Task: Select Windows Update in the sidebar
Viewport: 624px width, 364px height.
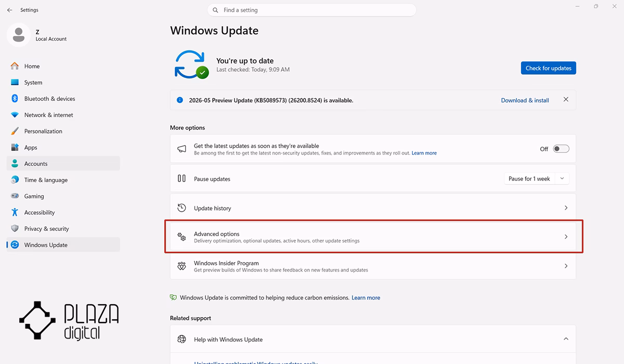Action: point(63,245)
